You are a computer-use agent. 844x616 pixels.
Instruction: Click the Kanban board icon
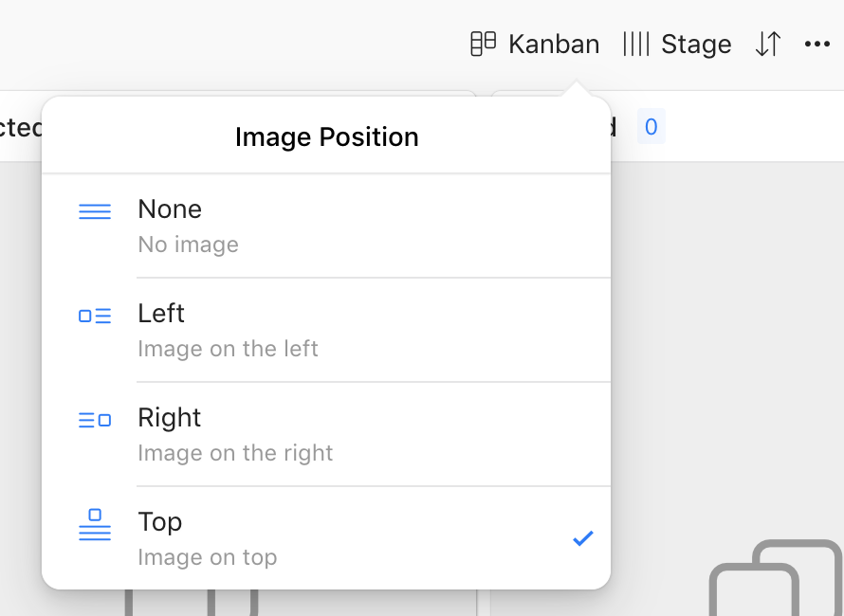483,44
